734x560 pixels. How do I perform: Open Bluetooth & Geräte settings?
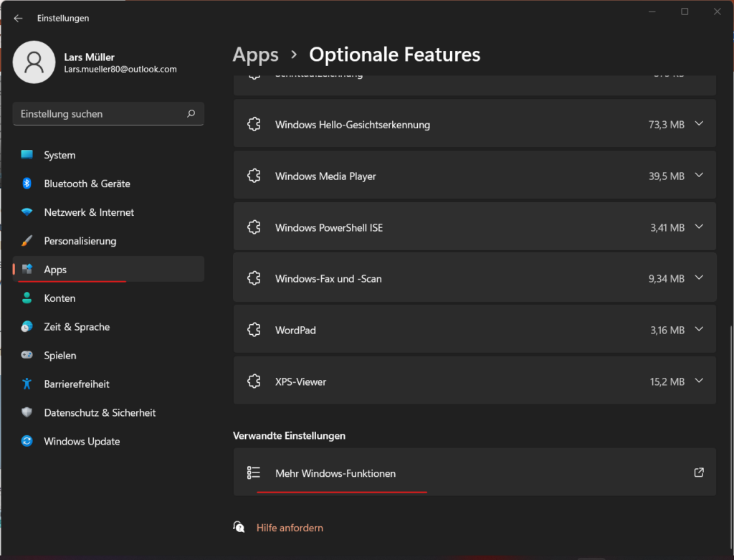point(109,184)
